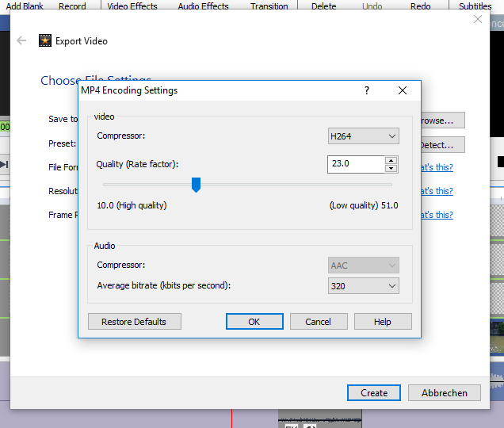Click the Abbrechen button
Screen dimensions: 504x428
pos(445,392)
